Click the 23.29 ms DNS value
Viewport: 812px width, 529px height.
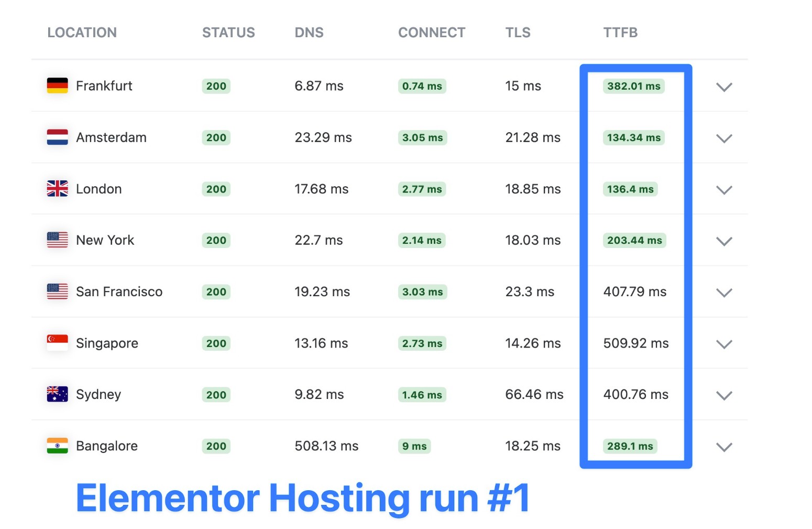[323, 137]
